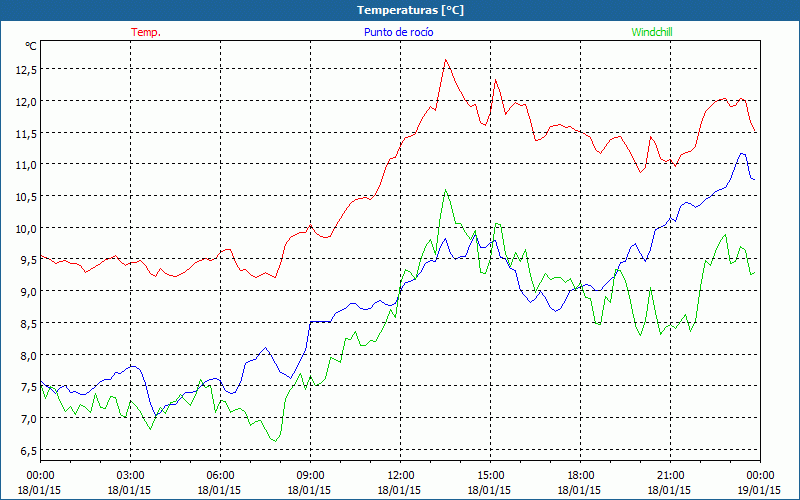Click the 11,5 y-axis value
This screenshot has height=500, width=800.
pos(26,133)
